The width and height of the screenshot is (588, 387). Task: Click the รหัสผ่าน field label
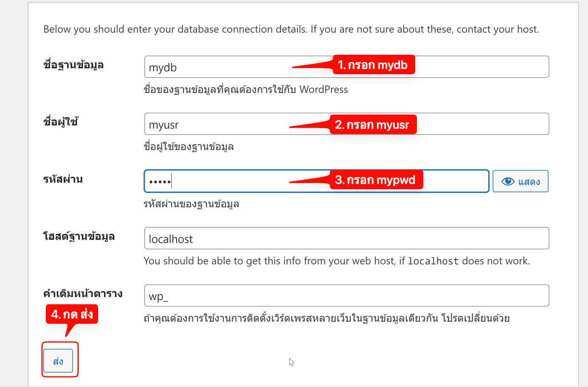pos(63,179)
